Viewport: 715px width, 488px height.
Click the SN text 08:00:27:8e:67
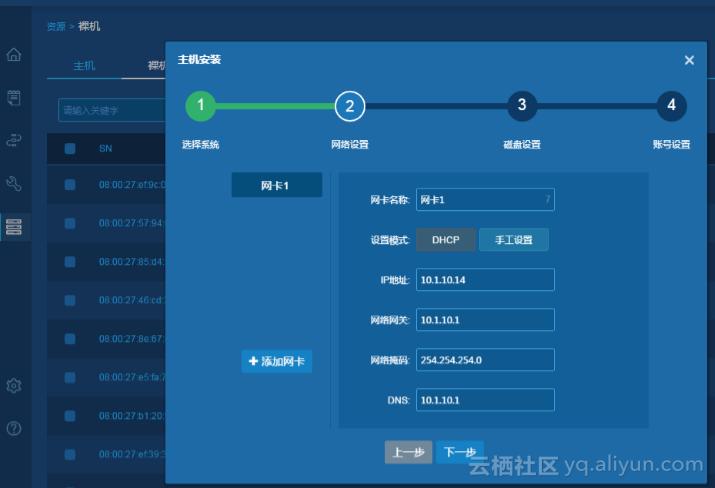(132, 339)
